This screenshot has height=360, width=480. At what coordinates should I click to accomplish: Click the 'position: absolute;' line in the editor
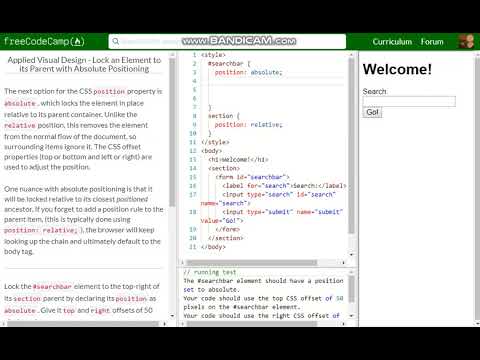pos(248,72)
